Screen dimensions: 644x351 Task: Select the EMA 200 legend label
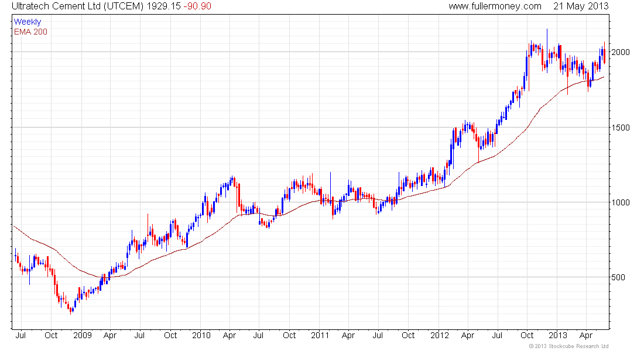coord(30,32)
